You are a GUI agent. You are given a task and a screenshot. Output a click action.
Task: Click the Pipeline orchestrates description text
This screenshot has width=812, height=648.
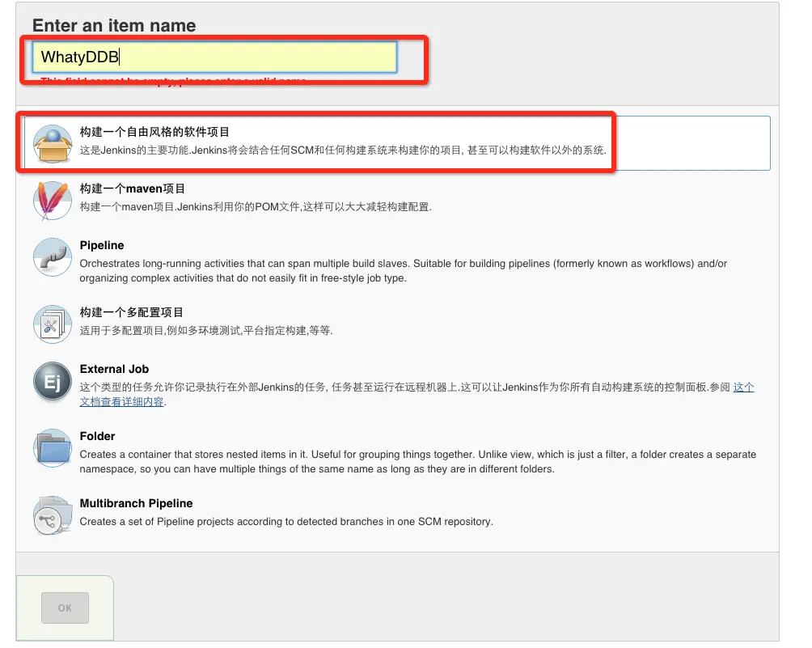[404, 270]
